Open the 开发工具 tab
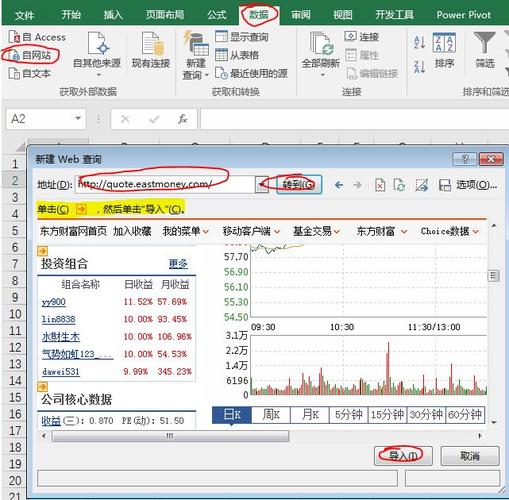The width and height of the screenshot is (509, 500). pos(394,15)
